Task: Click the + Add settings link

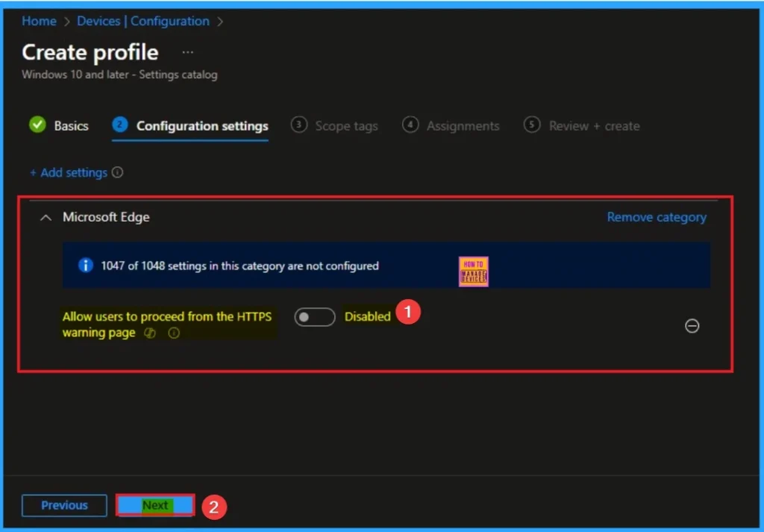Action: click(x=69, y=172)
